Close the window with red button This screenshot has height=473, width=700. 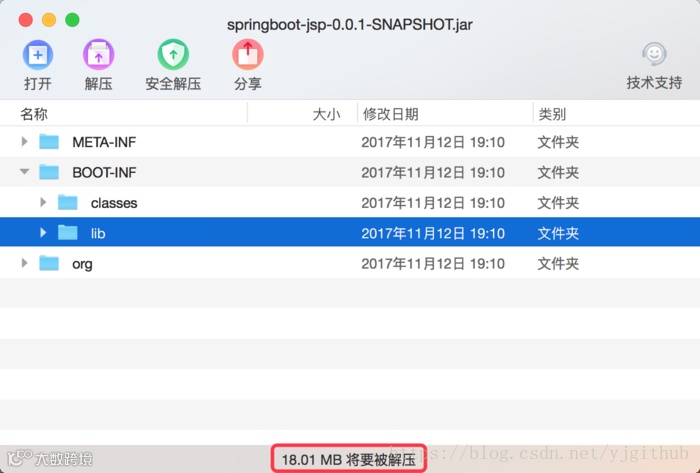coord(25,20)
